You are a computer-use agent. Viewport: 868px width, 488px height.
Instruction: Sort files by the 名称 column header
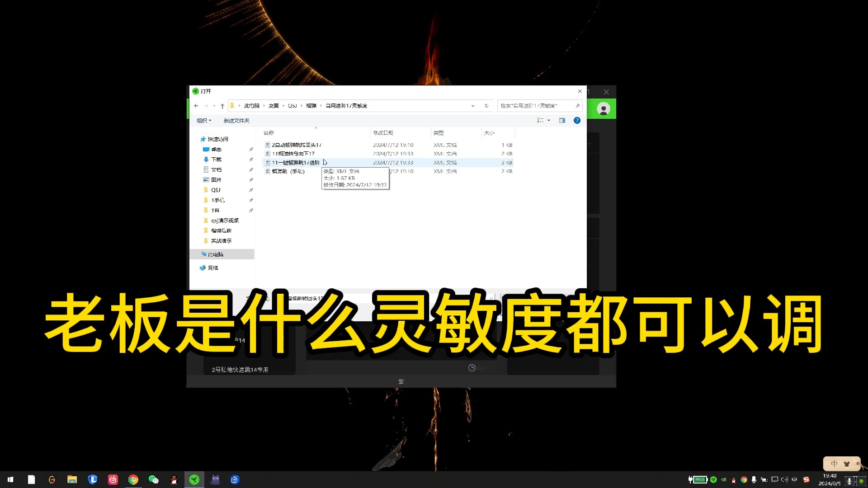click(x=269, y=133)
